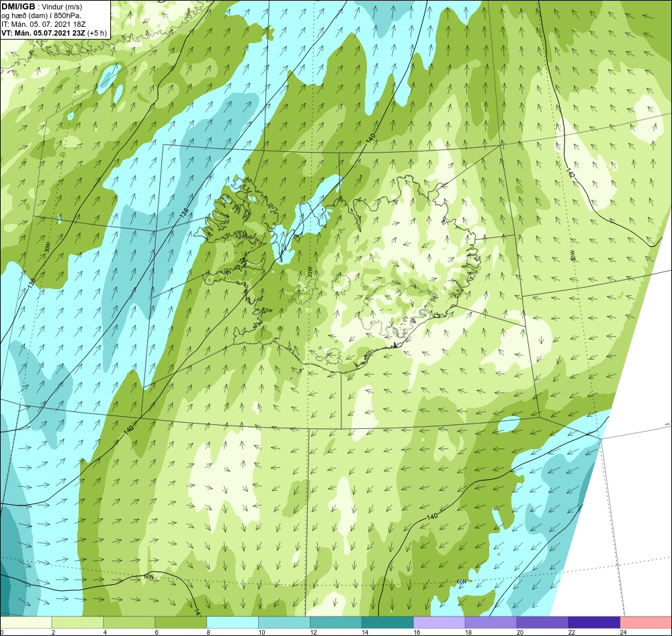Click the 22–24 m/s dark indigo legend swatch
Screen dimensions: 672x636
(x=594, y=623)
